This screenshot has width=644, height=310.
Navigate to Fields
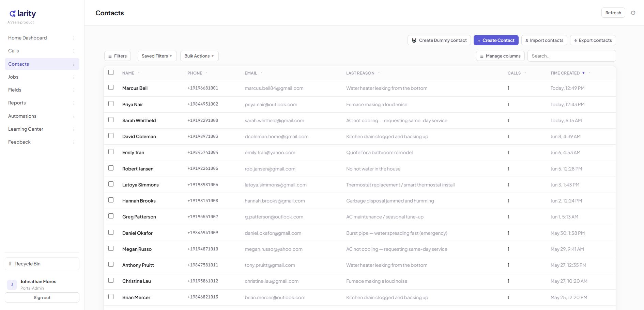pyautogui.click(x=15, y=90)
